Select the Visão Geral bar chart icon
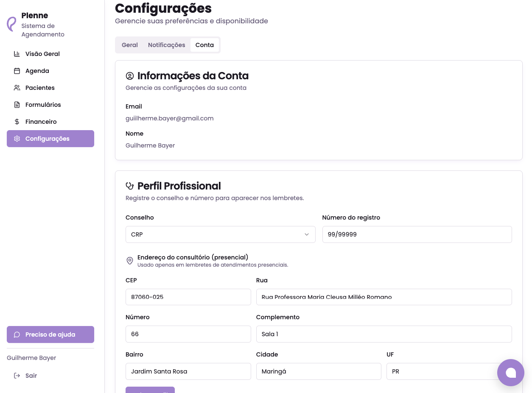Image resolution: width=532 pixels, height=393 pixels. pyautogui.click(x=17, y=54)
